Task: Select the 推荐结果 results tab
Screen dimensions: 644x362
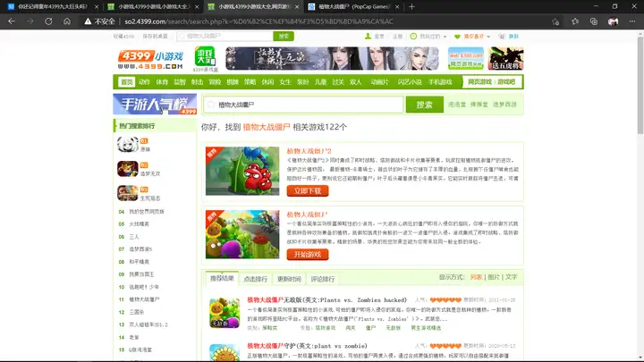Action: pos(222,278)
